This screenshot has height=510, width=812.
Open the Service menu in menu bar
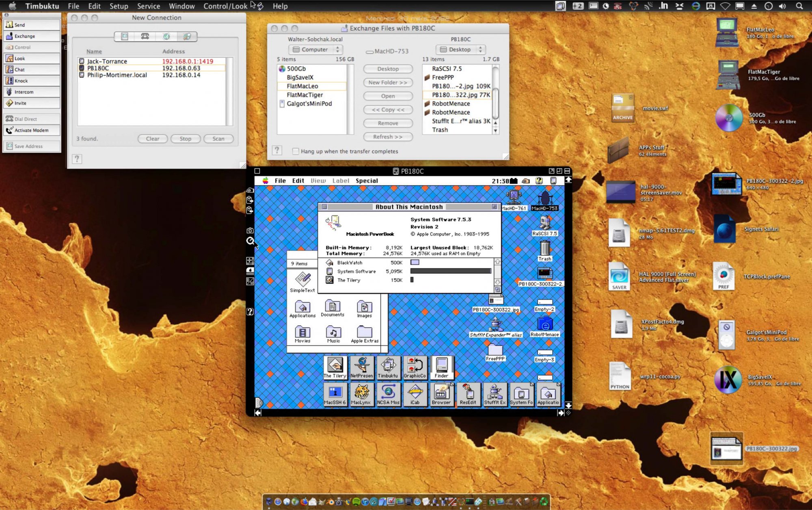click(x=148, y=6)
